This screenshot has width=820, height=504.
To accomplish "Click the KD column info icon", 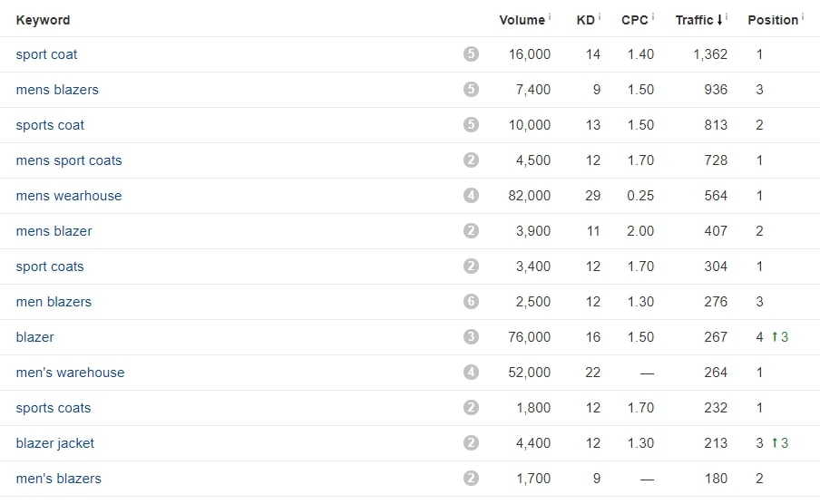I will (600, 16).
